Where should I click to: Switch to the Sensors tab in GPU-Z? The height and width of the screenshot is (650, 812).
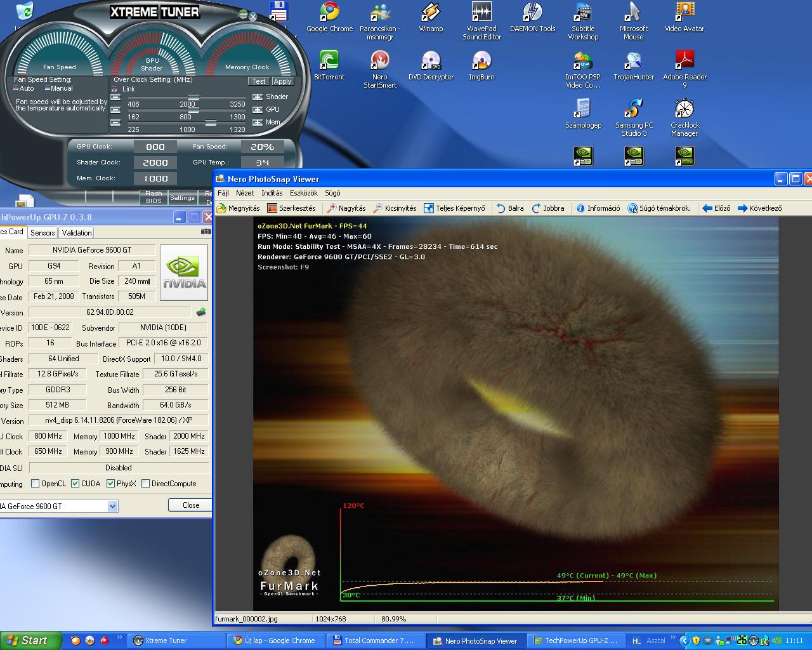[43, 233]
